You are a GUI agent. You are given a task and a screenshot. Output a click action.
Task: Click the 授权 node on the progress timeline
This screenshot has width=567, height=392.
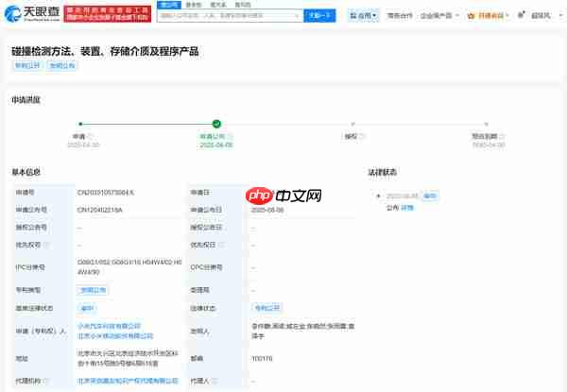click(352, 124)
